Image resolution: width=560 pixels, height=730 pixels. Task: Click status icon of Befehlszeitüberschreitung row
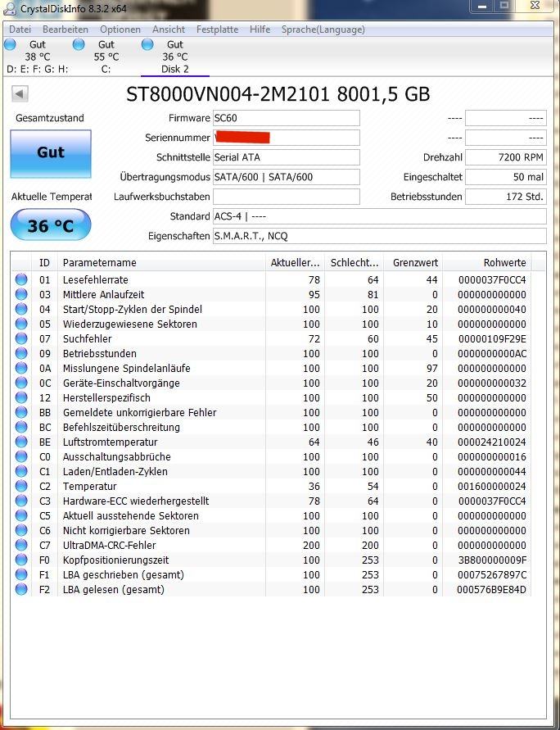tap(21, 428)
